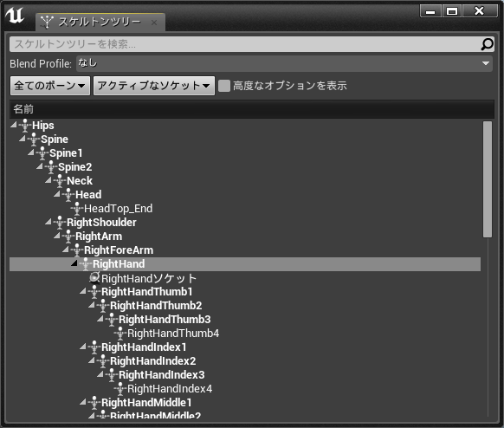This screenshot has width=504, height=428.
Task: Select the Spine1 bone label
Action: pos(66,153)
